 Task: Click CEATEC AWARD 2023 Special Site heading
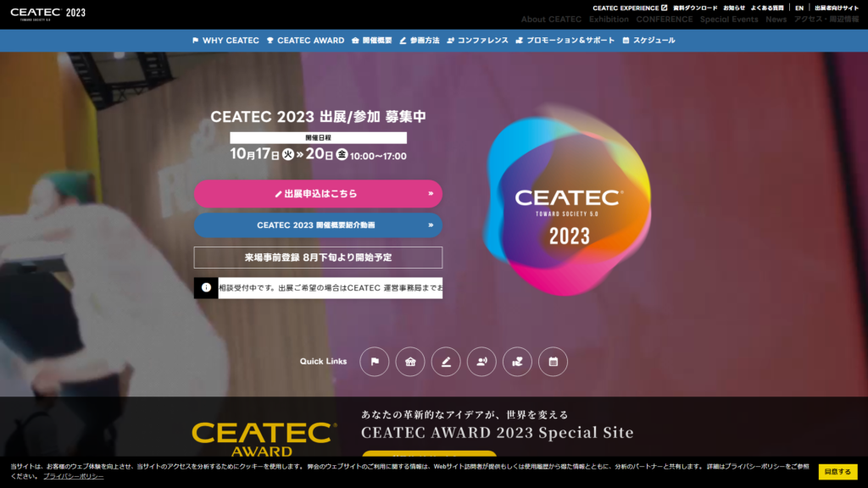497,432
